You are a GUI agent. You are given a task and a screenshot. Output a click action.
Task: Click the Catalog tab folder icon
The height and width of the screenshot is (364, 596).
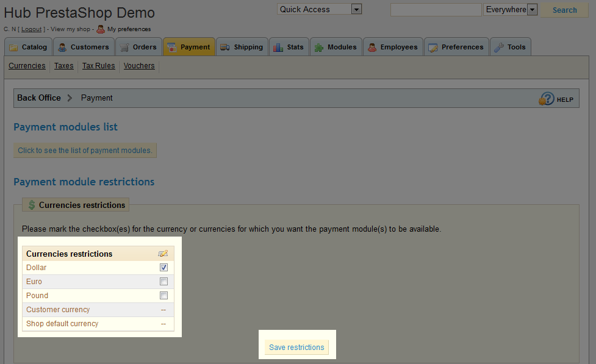[14, 48]
